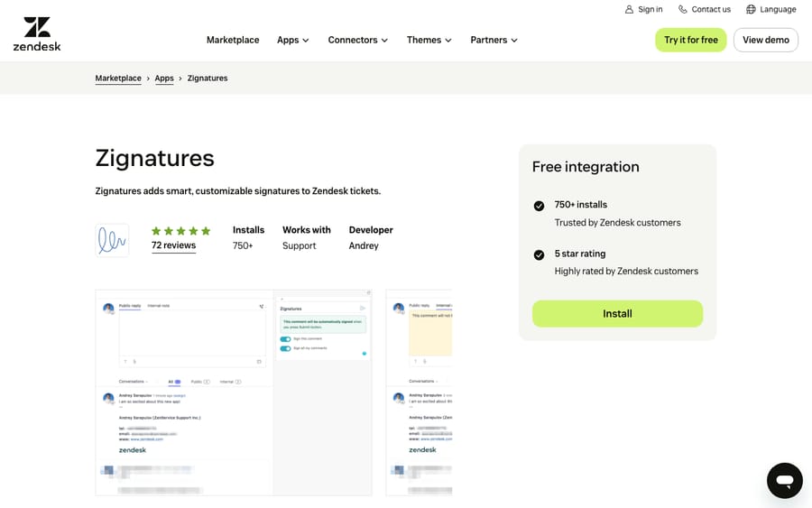Click the Installs 750+ value

pos(243,246)
